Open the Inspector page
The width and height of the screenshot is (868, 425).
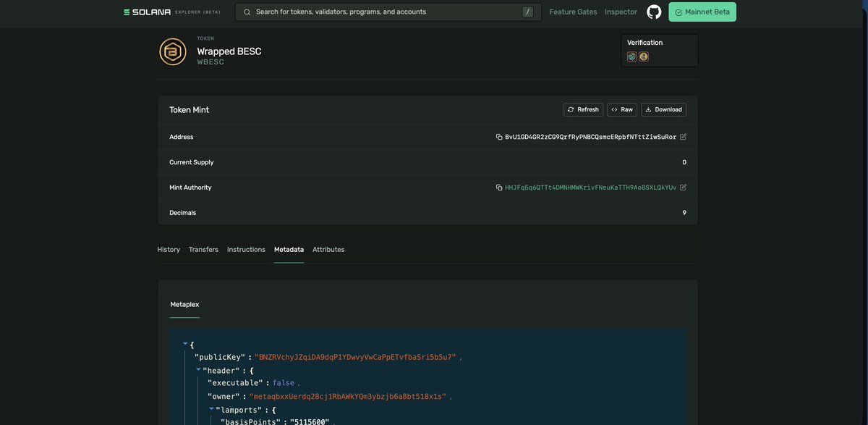point(621,12)
